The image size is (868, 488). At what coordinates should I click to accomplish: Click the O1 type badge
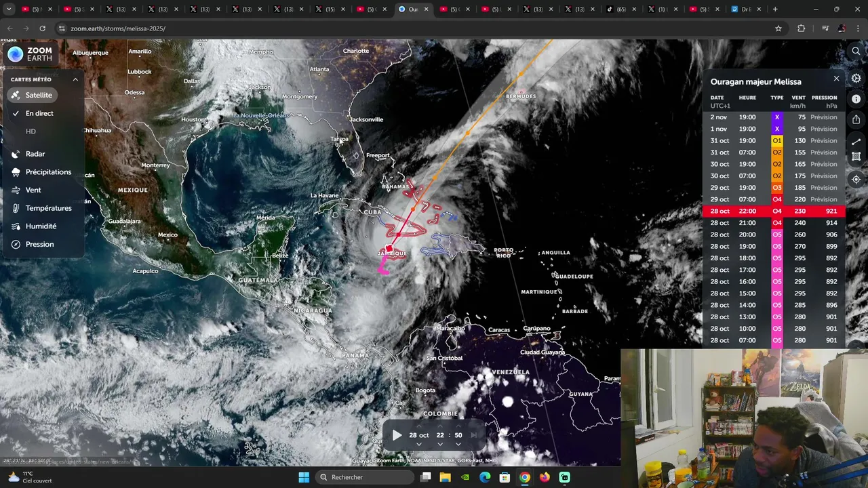[777, 140]
